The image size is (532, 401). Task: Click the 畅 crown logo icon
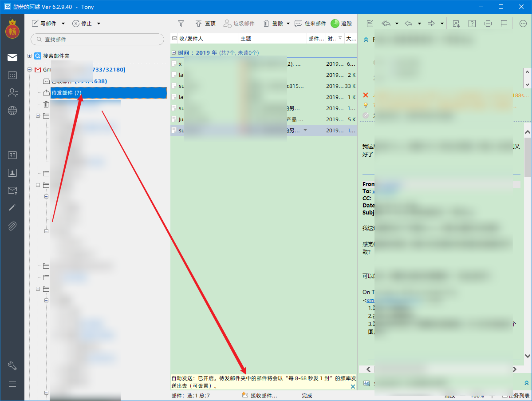coord(12,29)
